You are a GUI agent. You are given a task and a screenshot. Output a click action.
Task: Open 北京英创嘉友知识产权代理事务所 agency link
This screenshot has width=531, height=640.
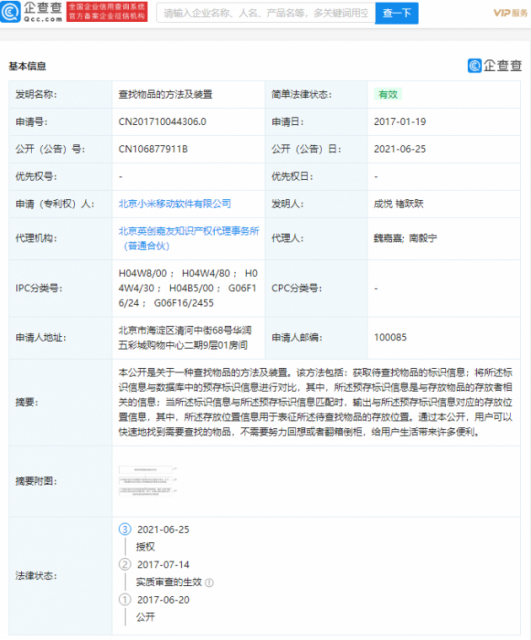click(189, 238)
